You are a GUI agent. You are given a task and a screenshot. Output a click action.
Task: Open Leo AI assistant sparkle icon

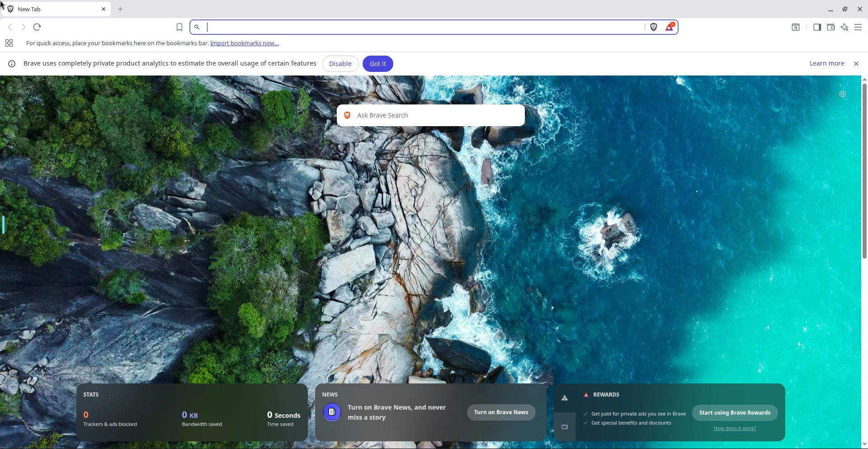coord(844,27)
